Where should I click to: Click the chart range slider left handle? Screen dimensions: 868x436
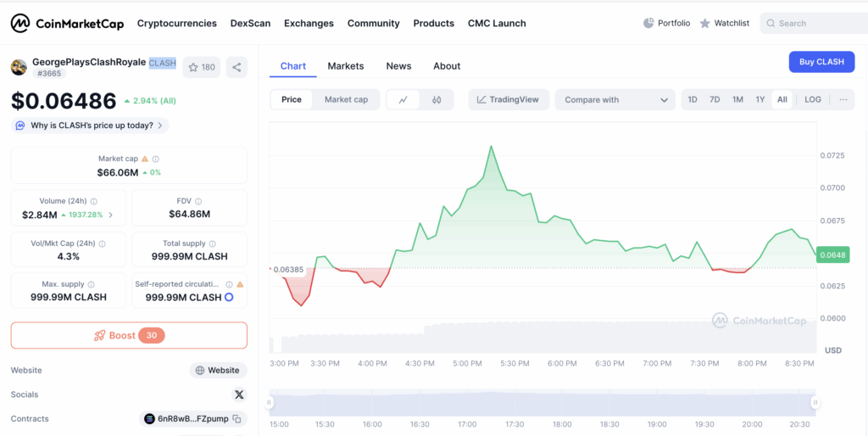click(270, 402)
